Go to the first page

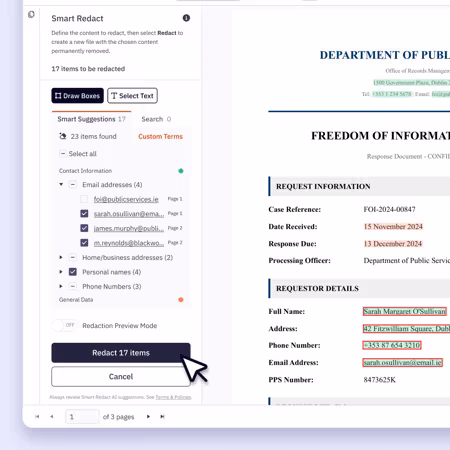pyautogui.click(x=37, y=416)
